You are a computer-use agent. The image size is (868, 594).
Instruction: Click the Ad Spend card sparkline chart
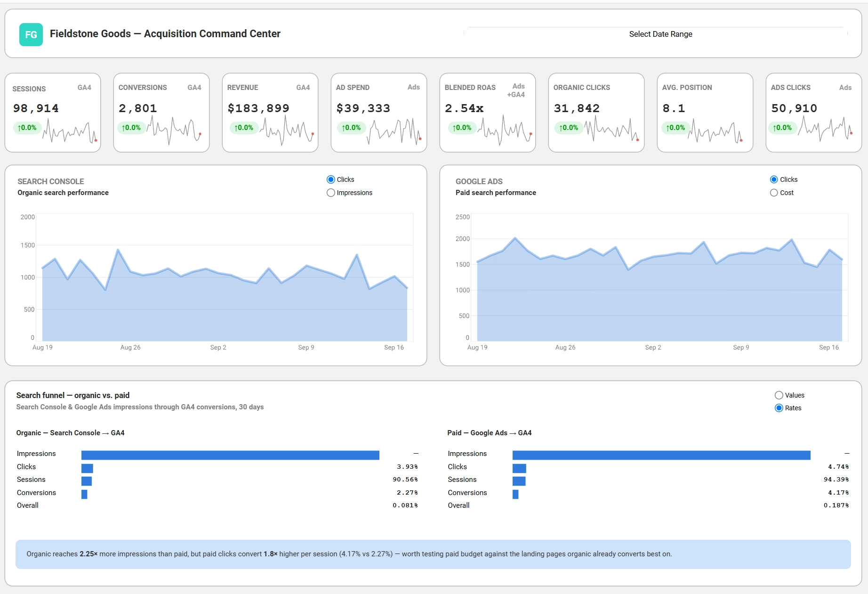[394, 130]
